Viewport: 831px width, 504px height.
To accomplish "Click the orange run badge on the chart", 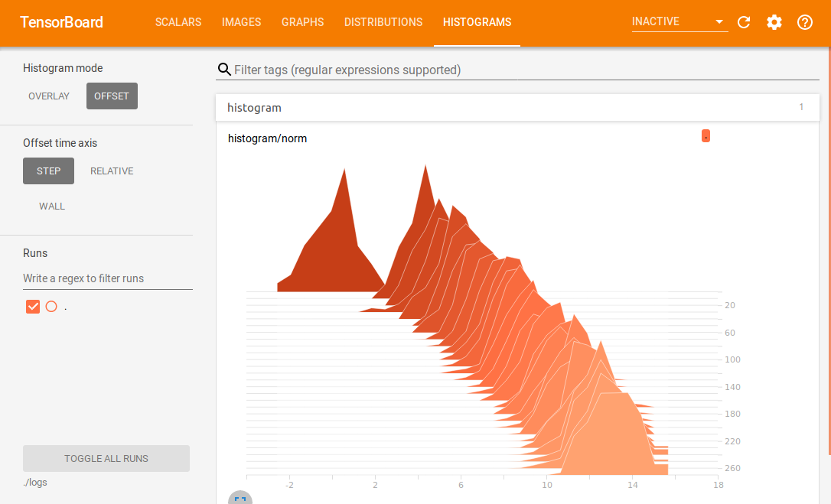I will 706,136.
